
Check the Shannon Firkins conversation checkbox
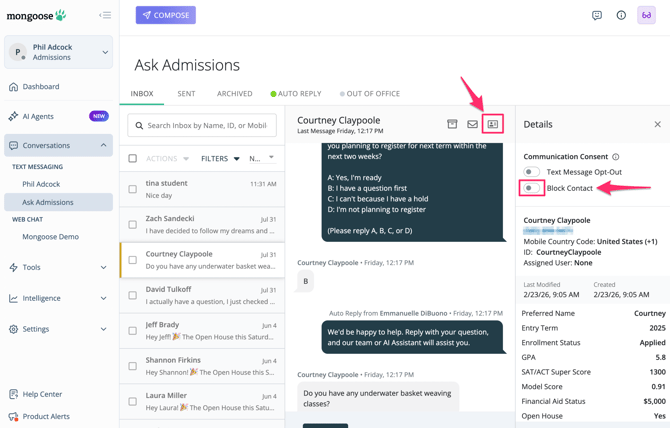[133, 366]
